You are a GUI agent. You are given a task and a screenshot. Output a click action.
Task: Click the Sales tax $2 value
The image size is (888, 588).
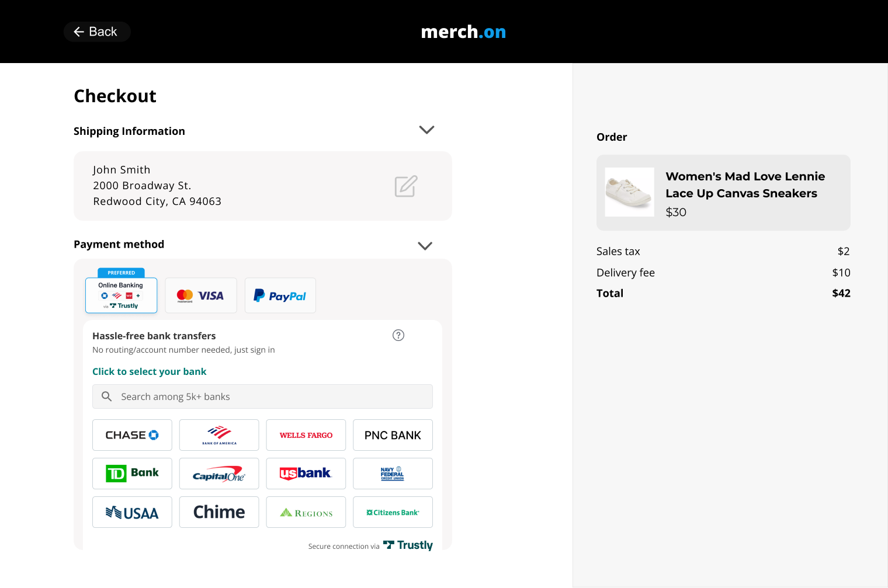(x=844, y=252)
